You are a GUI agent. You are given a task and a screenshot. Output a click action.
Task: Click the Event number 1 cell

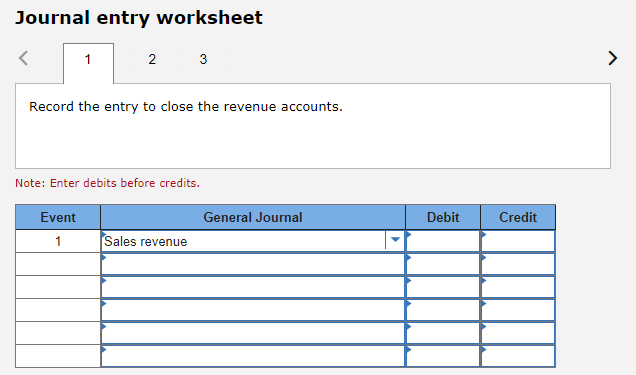tap(58, 241)
